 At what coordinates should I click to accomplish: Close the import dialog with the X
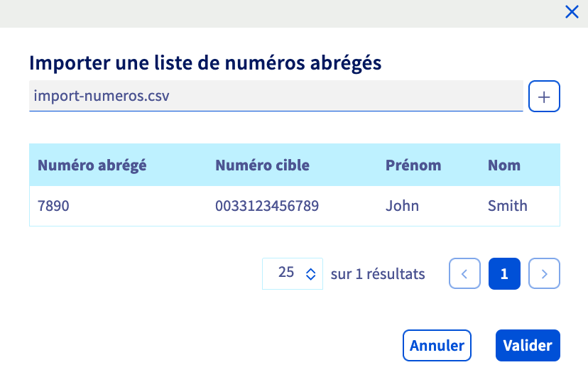pos(572,11)
